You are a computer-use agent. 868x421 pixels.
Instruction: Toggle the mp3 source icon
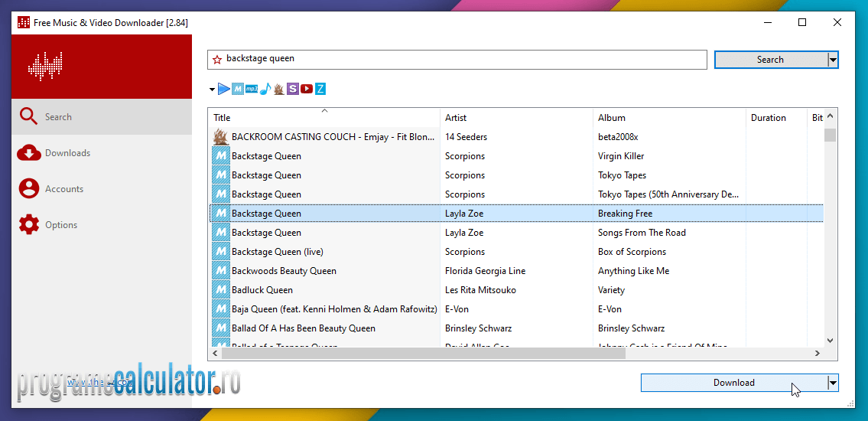coord(252,89)
